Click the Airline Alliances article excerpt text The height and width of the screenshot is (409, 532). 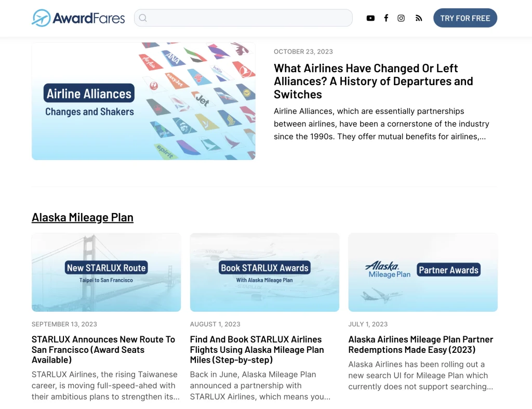(x=381, y=124)
